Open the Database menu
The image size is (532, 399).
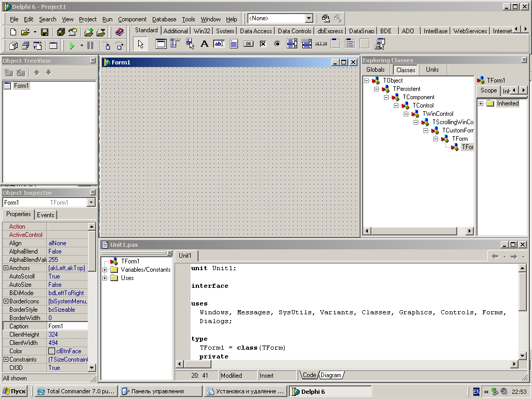(x=164, y=19)
